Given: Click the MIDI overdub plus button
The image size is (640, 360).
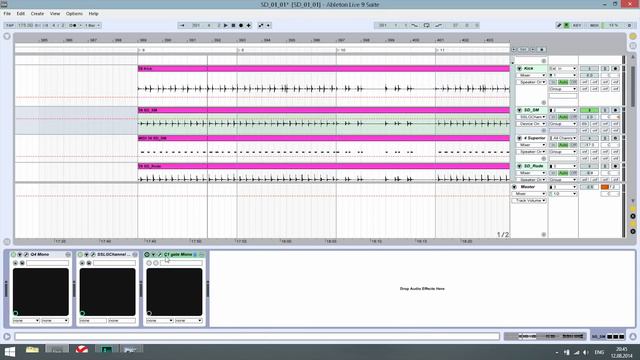Looking at the screenshot, I should (x=249, y=25).
